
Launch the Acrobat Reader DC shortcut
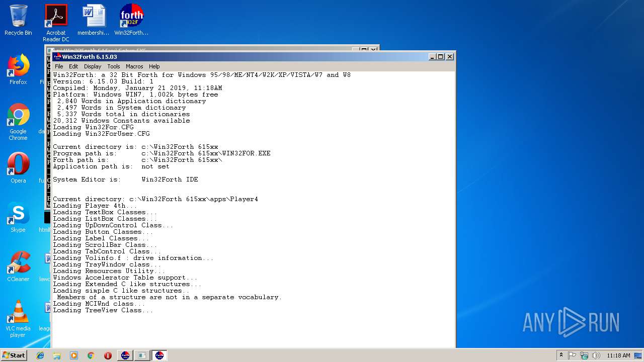pos(56,23)
